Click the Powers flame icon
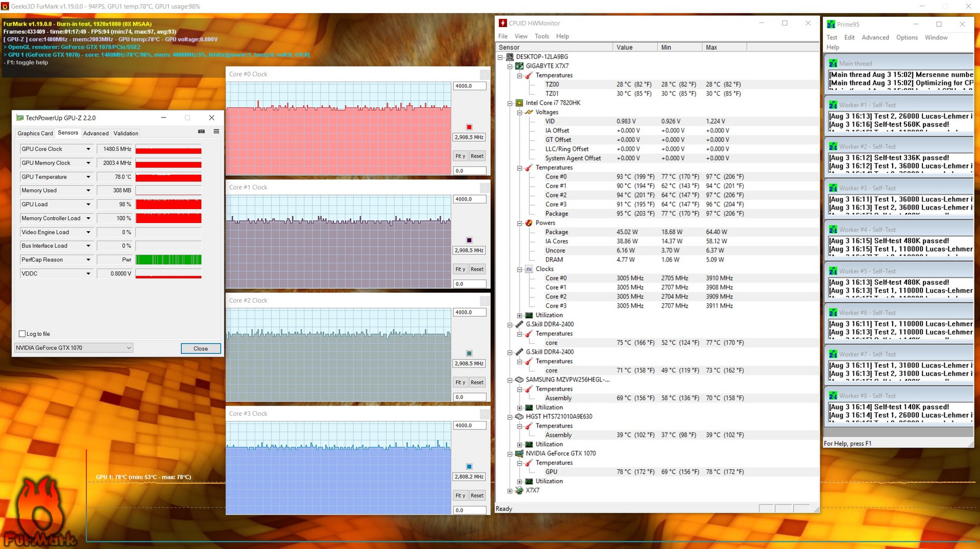The height and width of the screenshot is (549, 980). point(529,223)
